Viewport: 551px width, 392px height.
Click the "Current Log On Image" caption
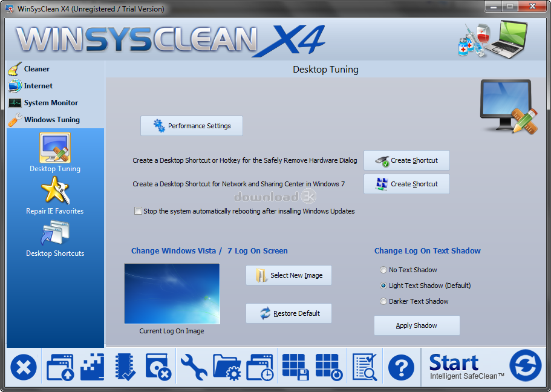click(172, 331)
